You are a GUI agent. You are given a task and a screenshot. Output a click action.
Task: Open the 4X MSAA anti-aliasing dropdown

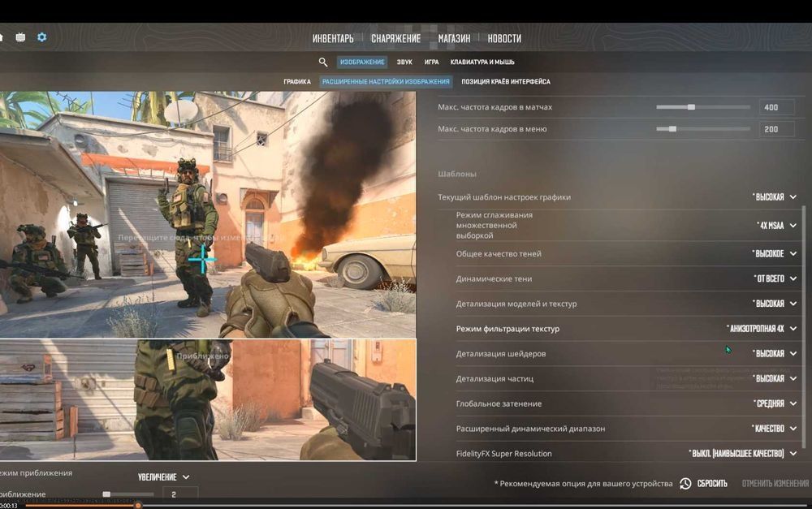click(x=776, y=225)
